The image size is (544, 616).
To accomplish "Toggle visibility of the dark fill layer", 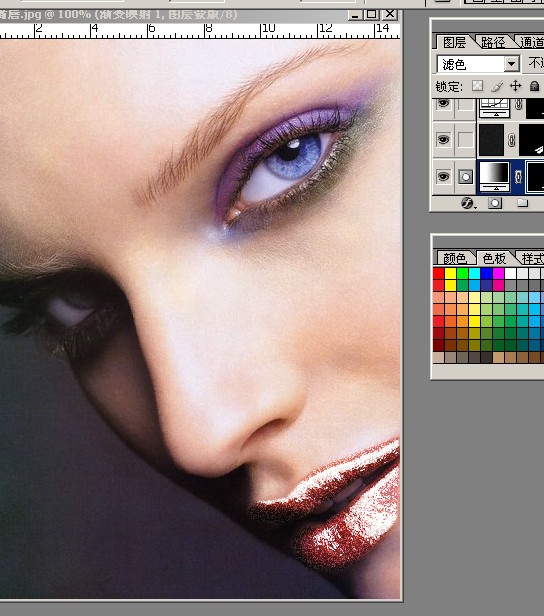I will tap(443, 139).
